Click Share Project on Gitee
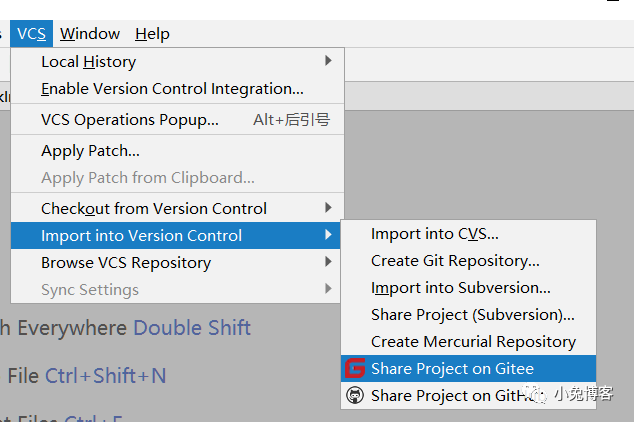The width and height of the screenshot is (634, 422). (452, 369)
